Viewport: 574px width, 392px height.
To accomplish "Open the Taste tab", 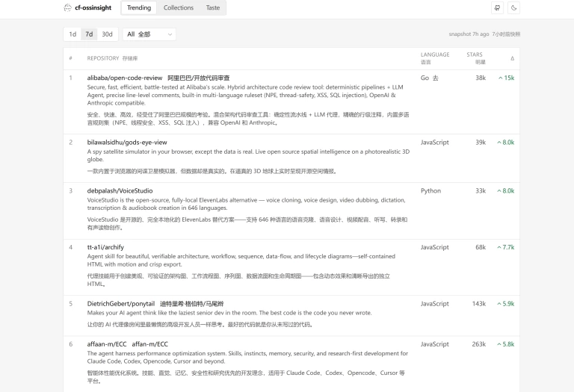I will (x=213, y=7).
